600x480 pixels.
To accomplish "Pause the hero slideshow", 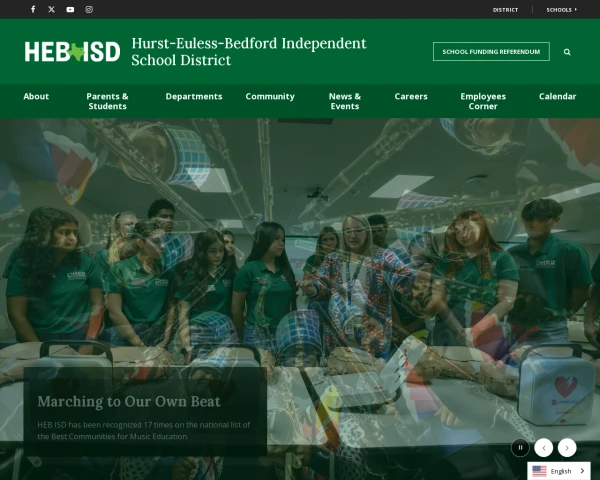I will pyautogui.click(x=520, y=448).
